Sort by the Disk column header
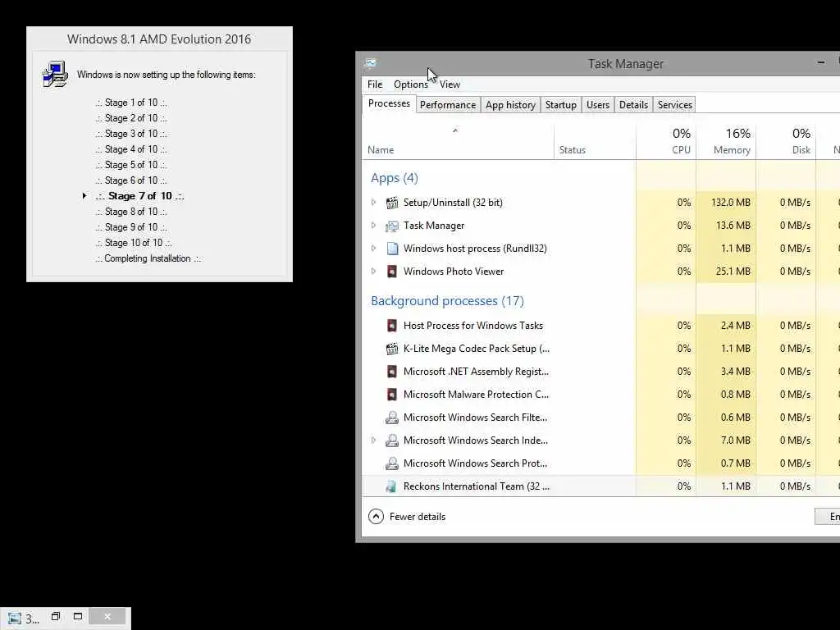Screen dimensions: 840x630 click(x=786, y=142)
